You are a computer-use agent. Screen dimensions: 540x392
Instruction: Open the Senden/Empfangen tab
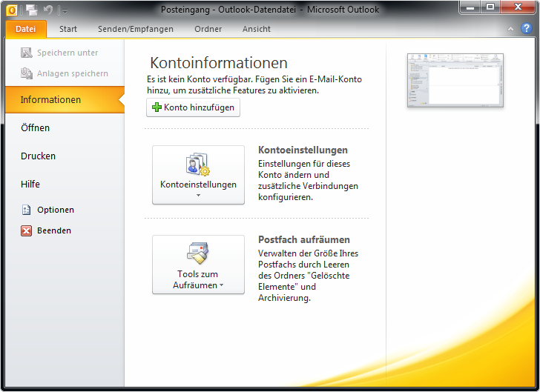136,29
